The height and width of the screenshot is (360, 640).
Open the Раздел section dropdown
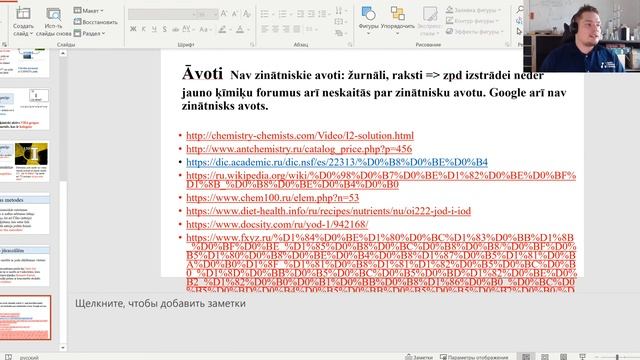(x=89, y=33)
